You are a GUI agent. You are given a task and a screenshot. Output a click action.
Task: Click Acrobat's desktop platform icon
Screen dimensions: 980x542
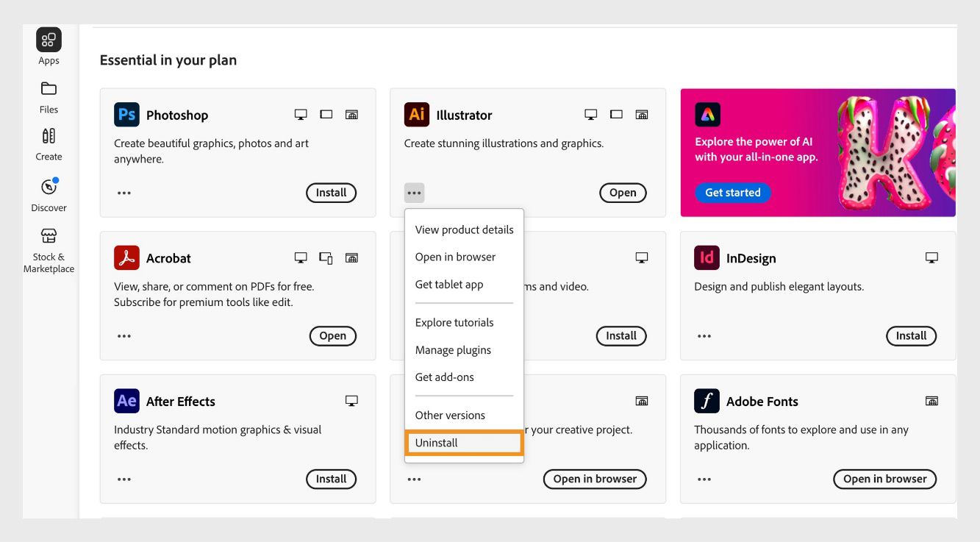pos(301,258)
